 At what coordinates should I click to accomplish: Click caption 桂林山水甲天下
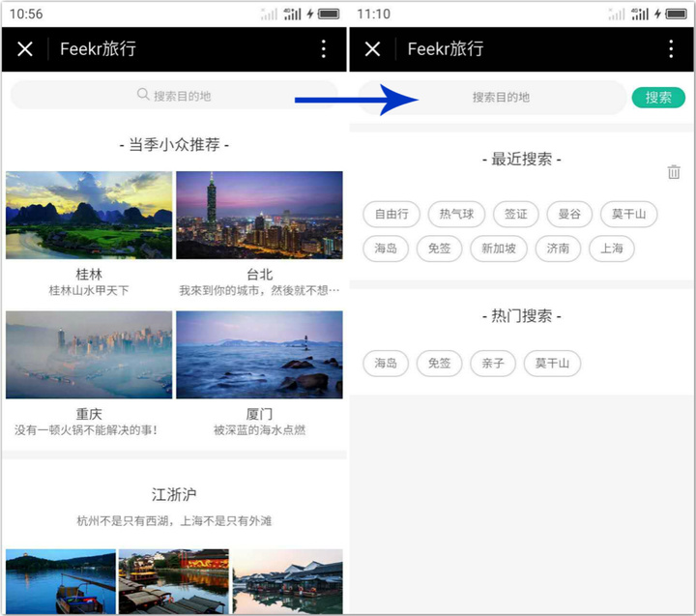pyautogui.click(x=89, y=291)
